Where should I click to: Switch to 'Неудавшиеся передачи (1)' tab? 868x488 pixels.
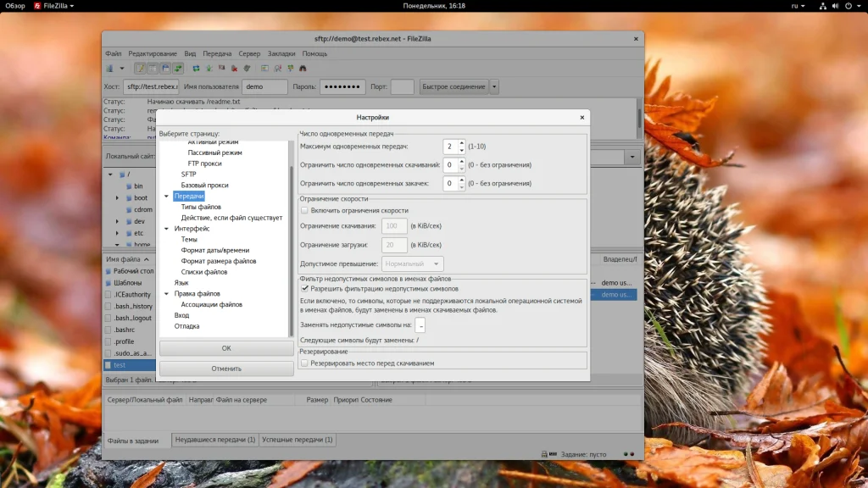click(x=215, y=440)
